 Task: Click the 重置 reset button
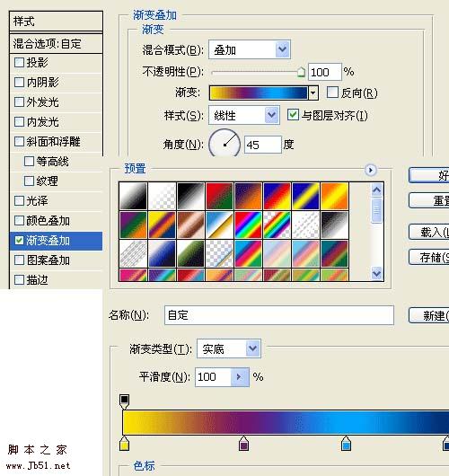coord(429,200)
